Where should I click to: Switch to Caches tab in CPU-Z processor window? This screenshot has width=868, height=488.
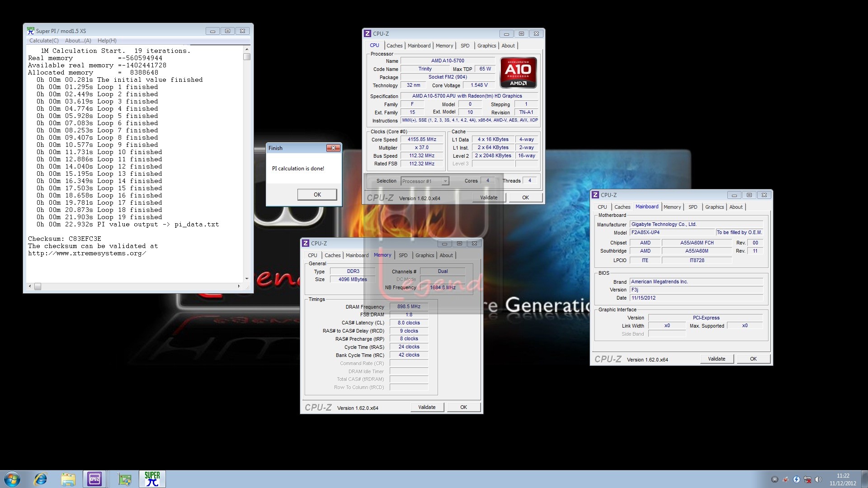coord(394,46)
